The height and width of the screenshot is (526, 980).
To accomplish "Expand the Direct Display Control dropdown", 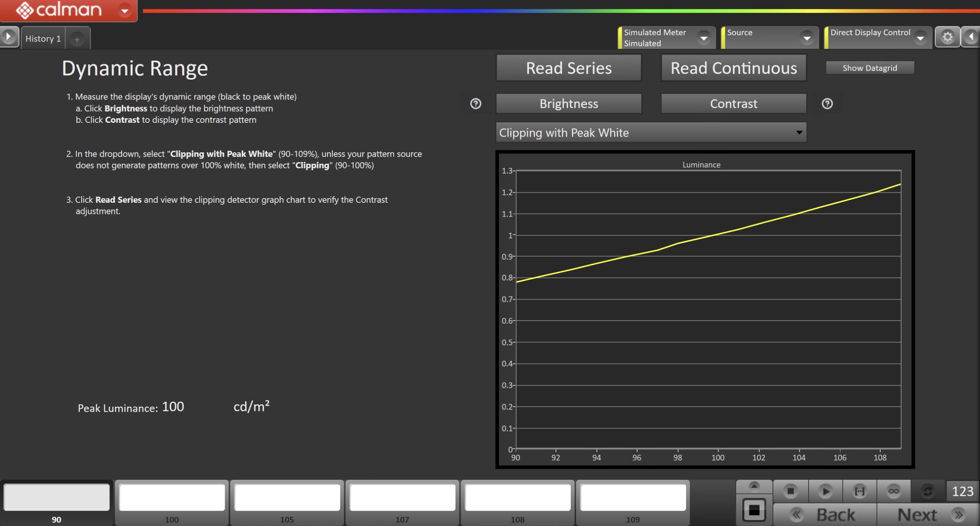I will point(920,38).
